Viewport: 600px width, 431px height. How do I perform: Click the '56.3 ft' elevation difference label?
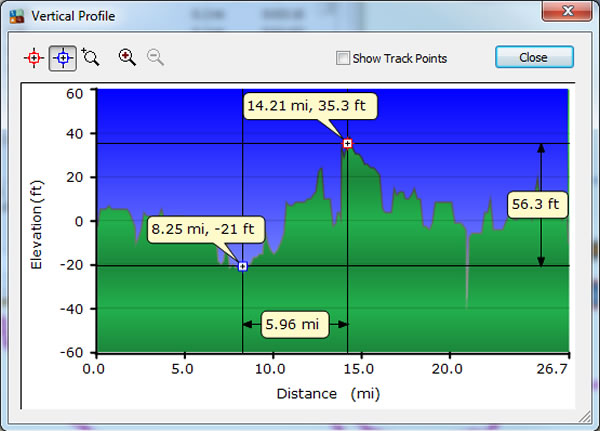pos(537,205)
